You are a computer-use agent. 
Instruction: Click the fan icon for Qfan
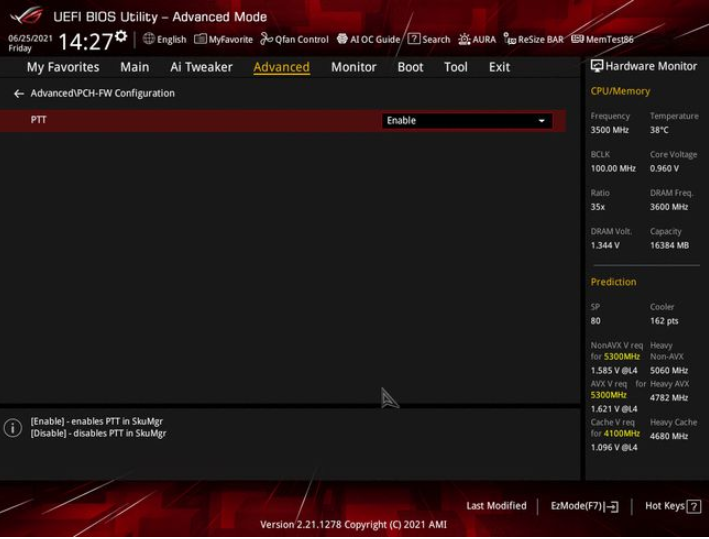pos(266,39)
